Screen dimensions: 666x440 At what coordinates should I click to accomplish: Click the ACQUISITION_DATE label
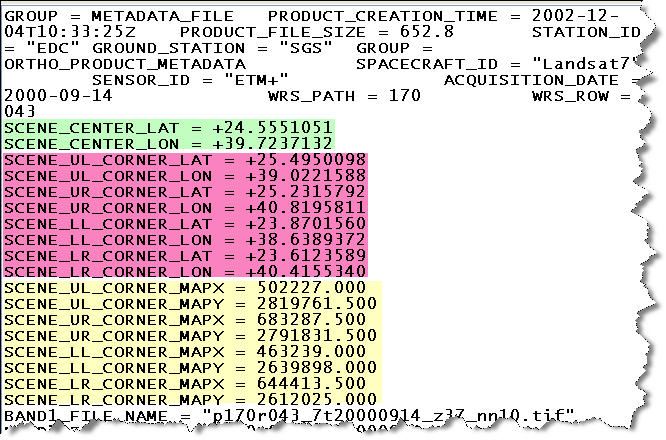pos(531,80)
